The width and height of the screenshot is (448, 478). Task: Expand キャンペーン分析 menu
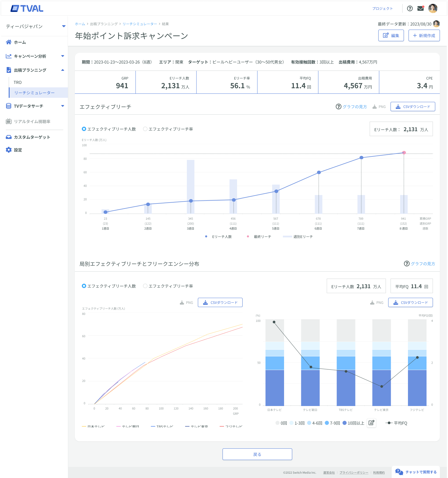pos(62,56)
